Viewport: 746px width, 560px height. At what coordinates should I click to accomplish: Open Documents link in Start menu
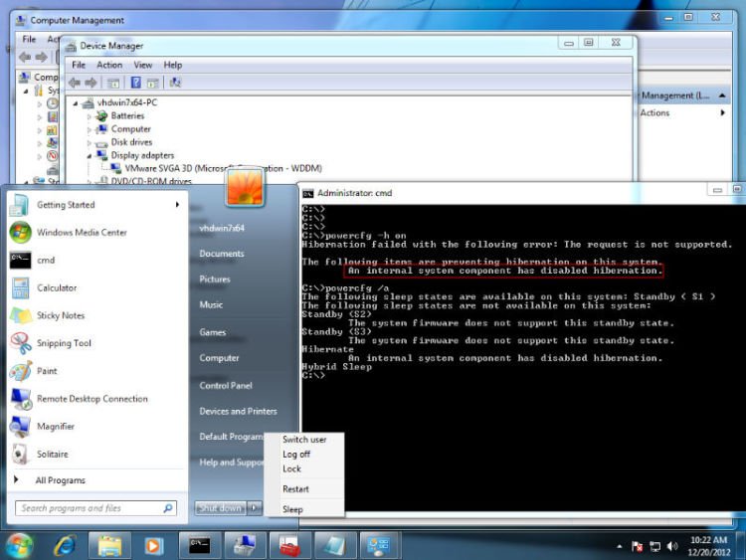[x=222, y=254]
